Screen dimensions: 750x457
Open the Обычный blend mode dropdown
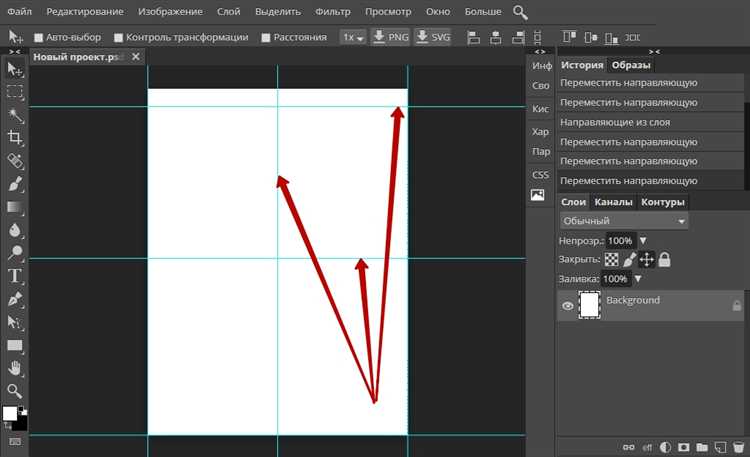tap(624, 221)
